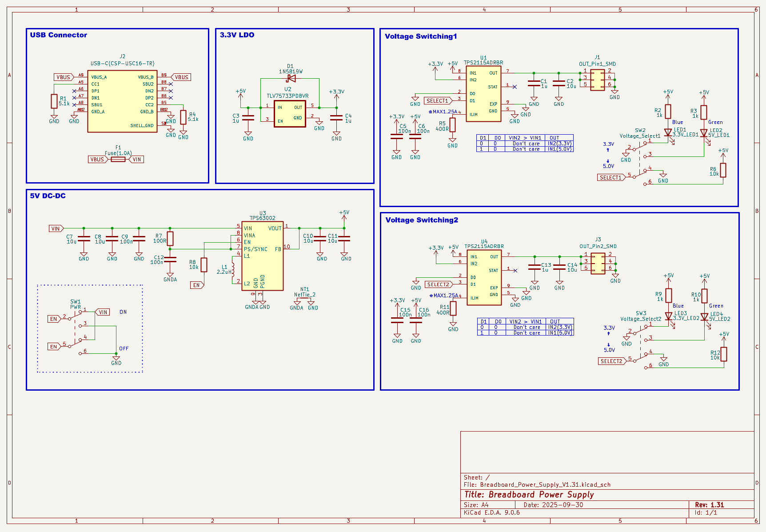Select the J2 USB-C connector body

(122, 101)
